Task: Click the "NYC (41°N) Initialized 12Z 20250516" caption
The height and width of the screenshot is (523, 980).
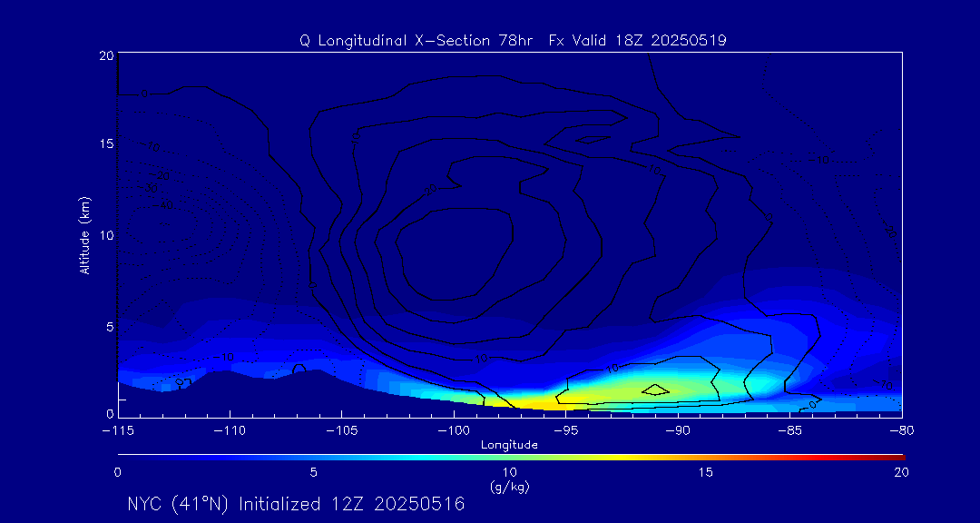Action: [296, 504]
